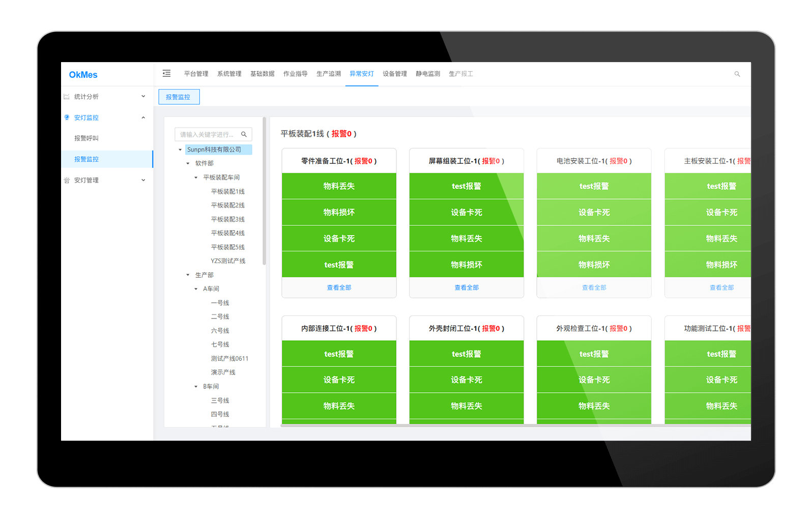Select 平板装配1线 in the tree
This screenshot has height=519, width=812.
(x=227, y=191)
